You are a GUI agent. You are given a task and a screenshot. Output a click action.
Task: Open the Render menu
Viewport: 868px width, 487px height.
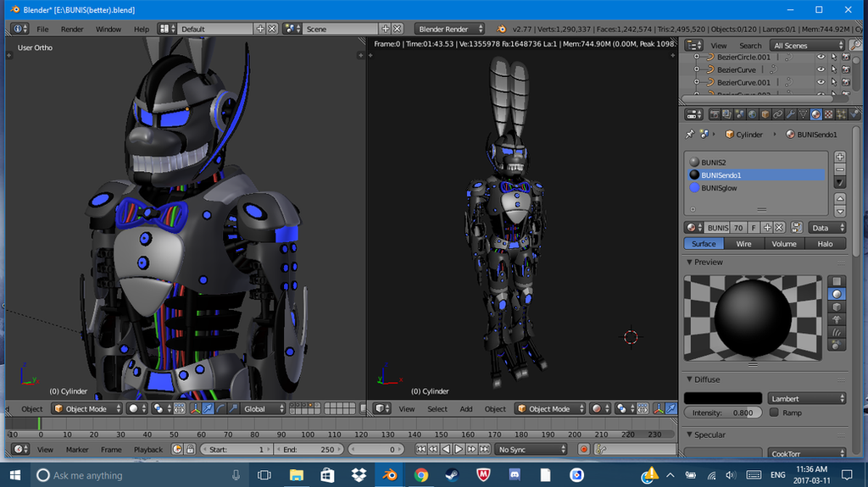click(72, 29)
